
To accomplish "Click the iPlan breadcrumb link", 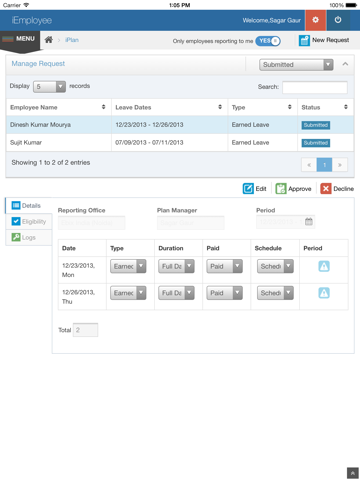I will click(x=72, y=40).
